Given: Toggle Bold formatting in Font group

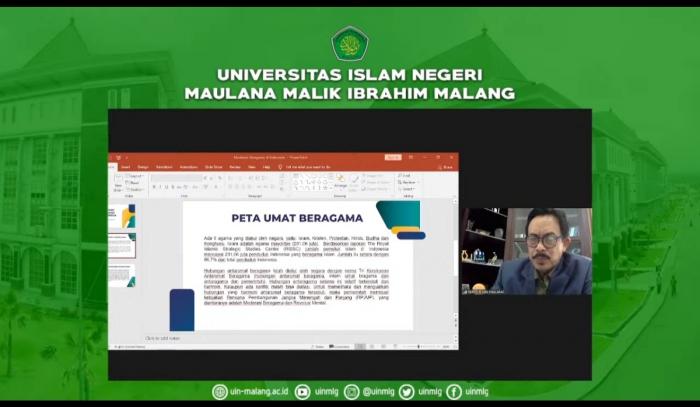Looking at the screenshot, I should tap(154, 187).
